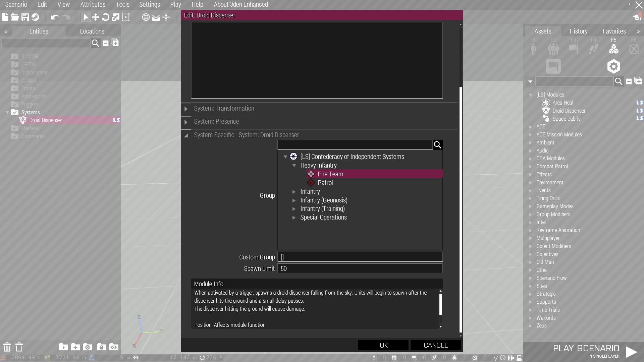Delete selection using filled trash bin icon
This screenshot has width=644, height=362.
click(7, 347)
